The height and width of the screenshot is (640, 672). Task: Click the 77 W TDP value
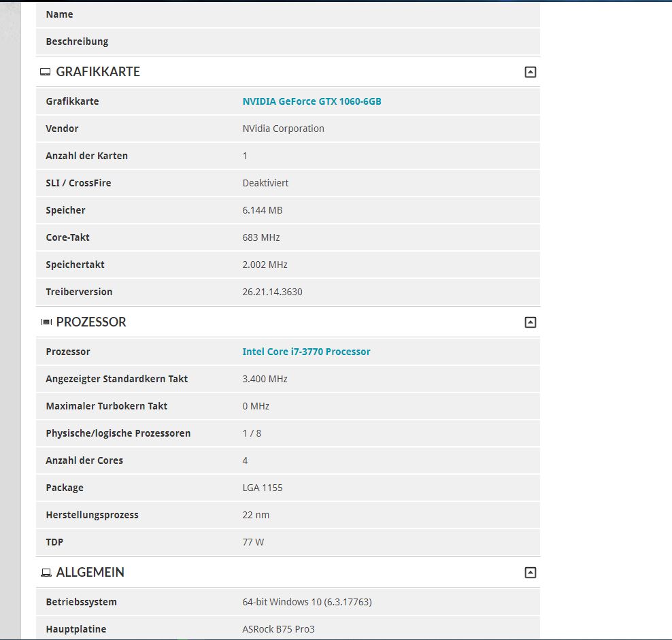[253, 542]
